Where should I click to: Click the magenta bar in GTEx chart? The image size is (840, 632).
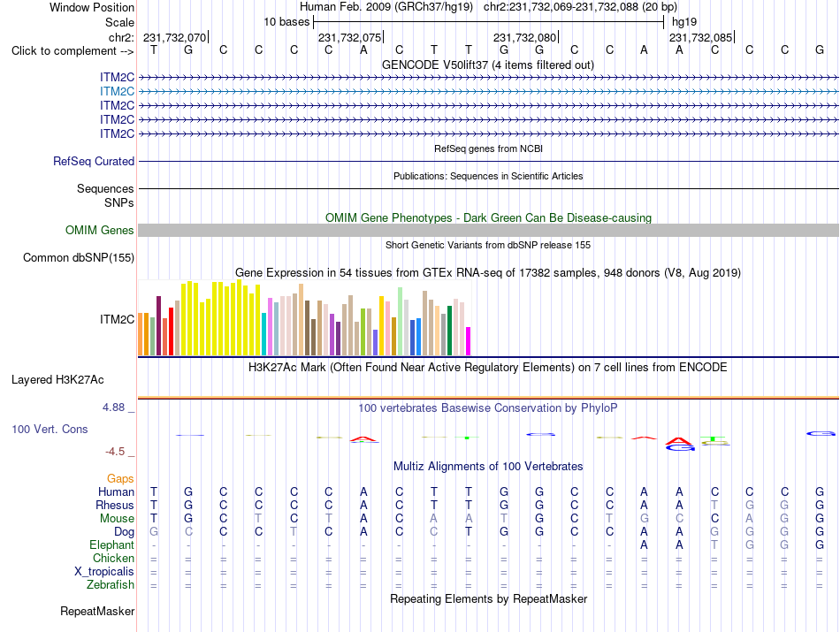(468, 341)
